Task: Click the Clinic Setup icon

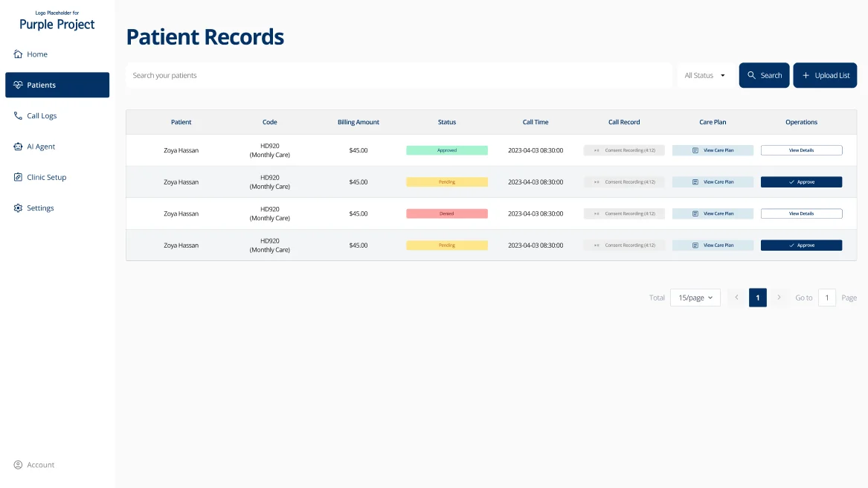Action: tap(18, 178)
